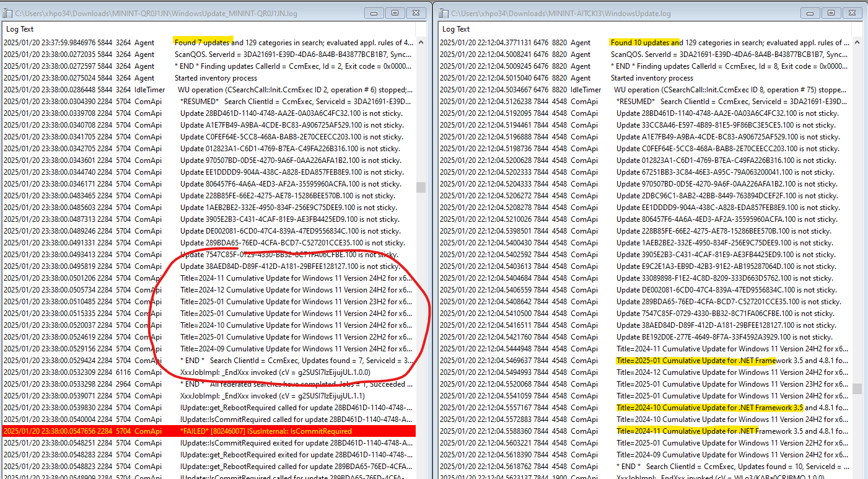The image size is (868, 479).
Task: Select Update 1AEB2BE2 line at 23:38:00.0485603
Action: tap(209, 208)
